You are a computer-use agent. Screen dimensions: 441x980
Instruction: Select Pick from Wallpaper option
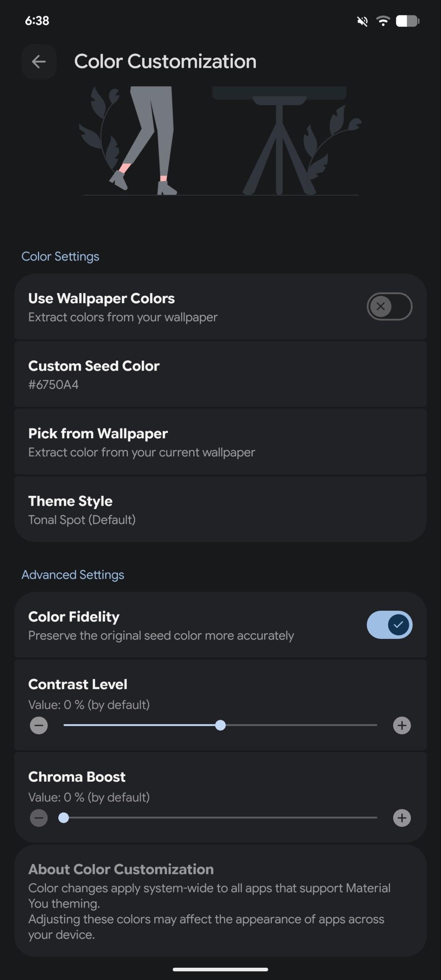click(220, 442)
